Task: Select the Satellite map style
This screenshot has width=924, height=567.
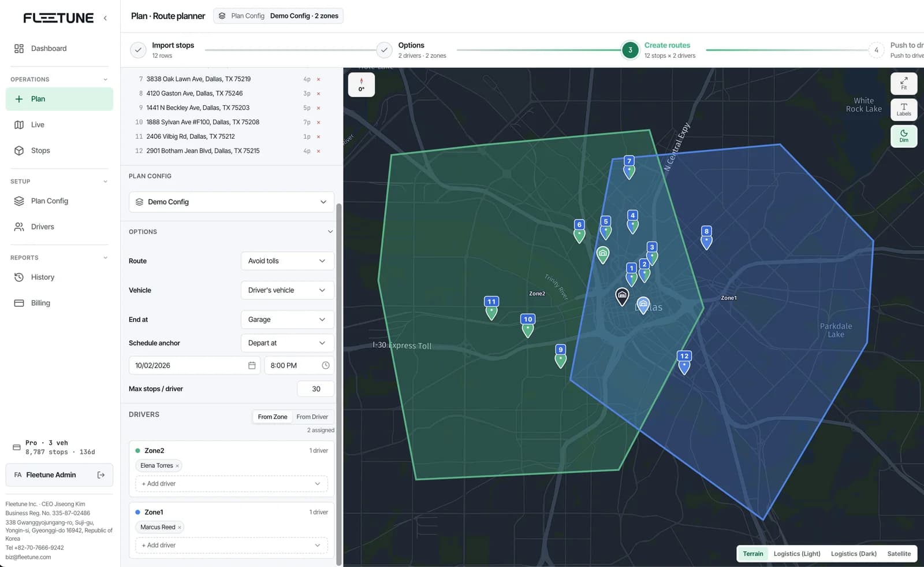Action: pyautogui.click(x=899, y=554)
